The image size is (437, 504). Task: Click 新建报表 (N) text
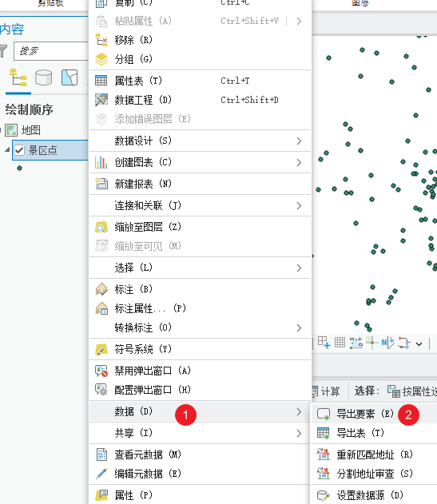pos(143,184)
